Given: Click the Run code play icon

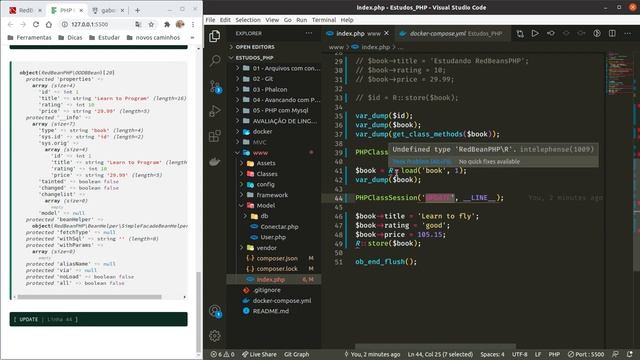Looking at the screenshot, I should tap(535, 33).
